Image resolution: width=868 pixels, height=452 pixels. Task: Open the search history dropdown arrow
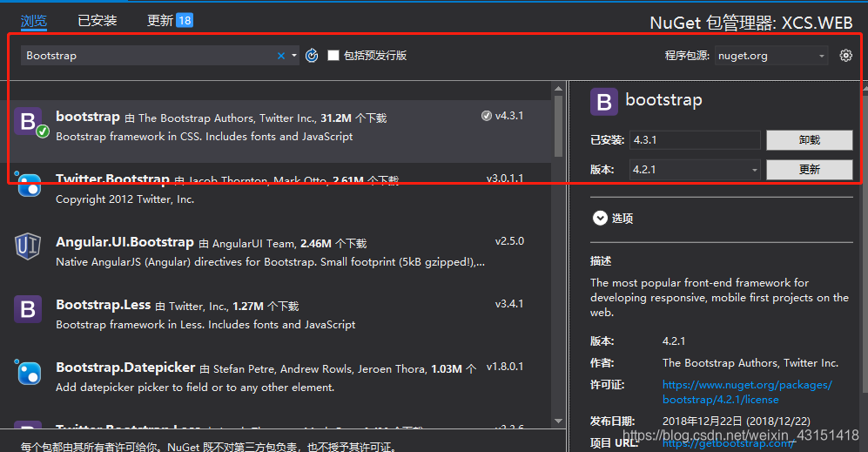tap(294, 56)
